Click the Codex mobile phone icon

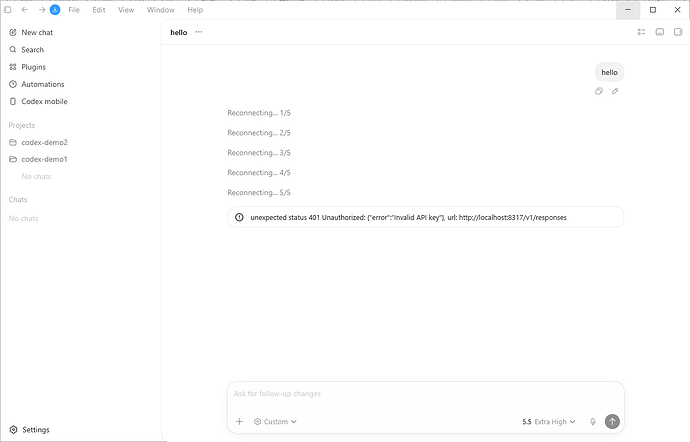point(13,101)
